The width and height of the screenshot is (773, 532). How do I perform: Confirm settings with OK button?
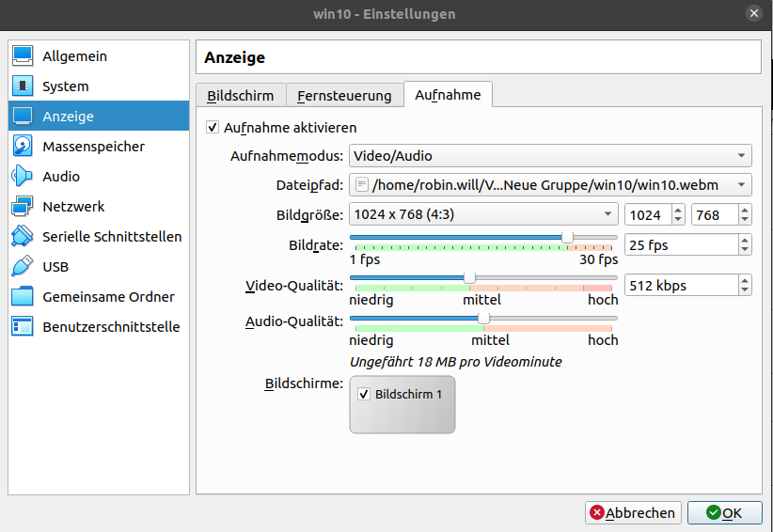(x=724, y=513)
